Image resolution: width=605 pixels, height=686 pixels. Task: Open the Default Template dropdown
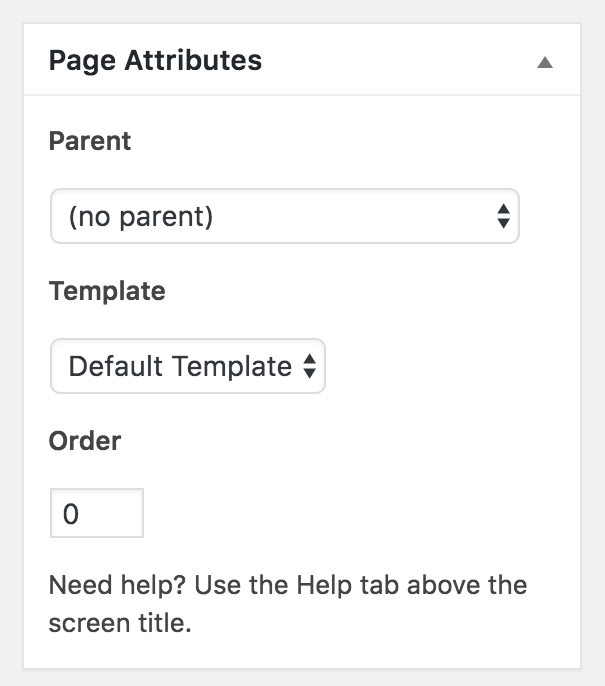[188, 366]
